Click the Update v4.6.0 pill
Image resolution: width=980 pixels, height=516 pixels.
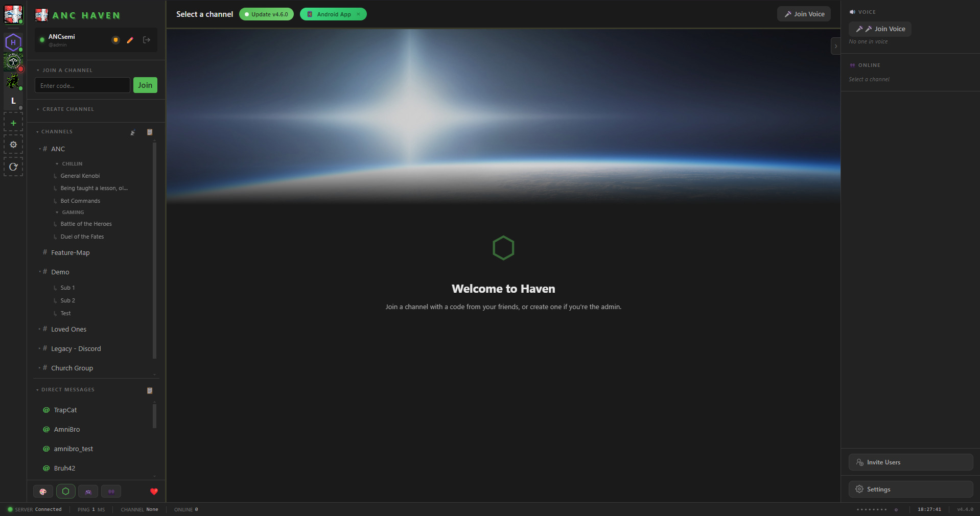point(266,14)
